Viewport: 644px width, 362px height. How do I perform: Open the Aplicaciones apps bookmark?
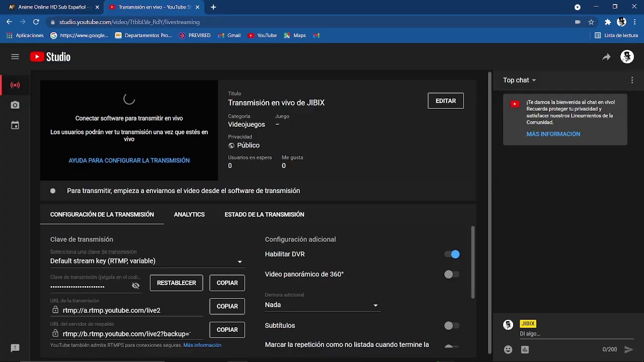click(x=26, y=35)
